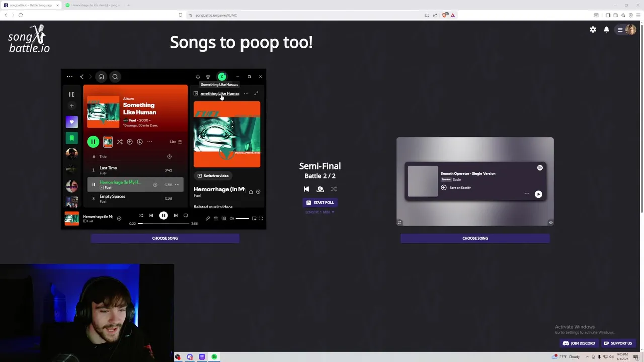Open the Spotify queue
644x362 pixels.
pos(216,219)
